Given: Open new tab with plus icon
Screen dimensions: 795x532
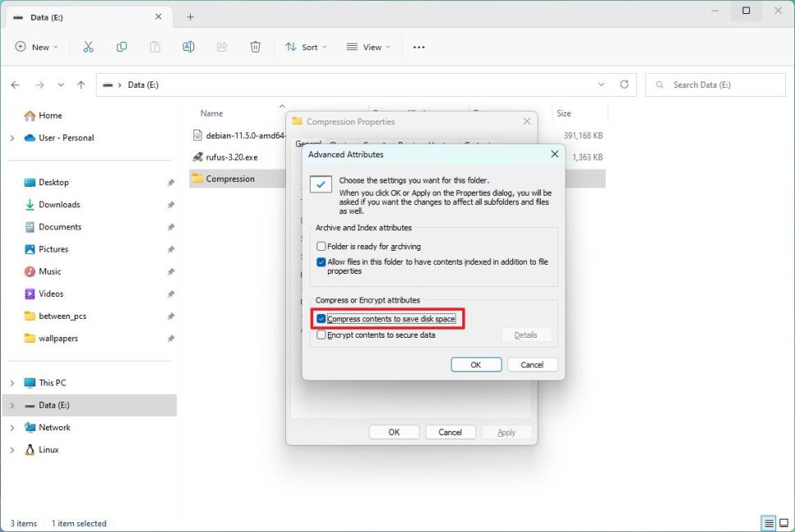Looking at the screenshot, I should [x=190, y=16].
